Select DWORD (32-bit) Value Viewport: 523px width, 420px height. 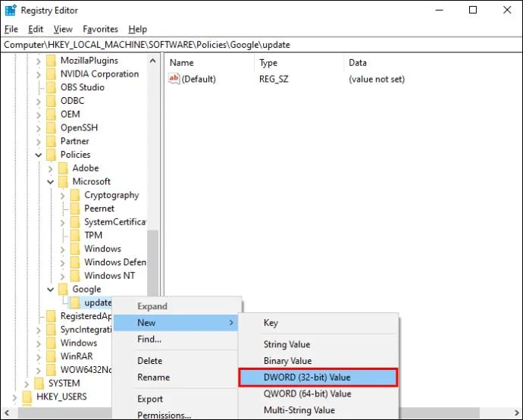(318, 378)
